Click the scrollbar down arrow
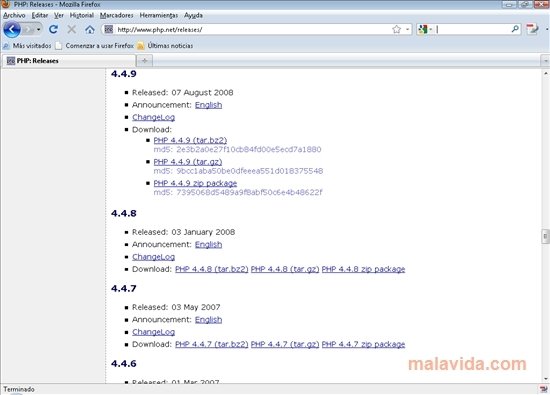Image resolution: width=550 pixels, height=395 pixels. [x=545, y=379]
